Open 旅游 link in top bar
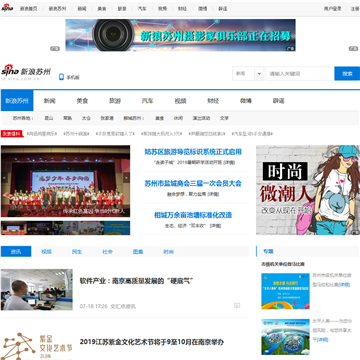This screenshot has height=360, width=360. (x=122, y=9)
